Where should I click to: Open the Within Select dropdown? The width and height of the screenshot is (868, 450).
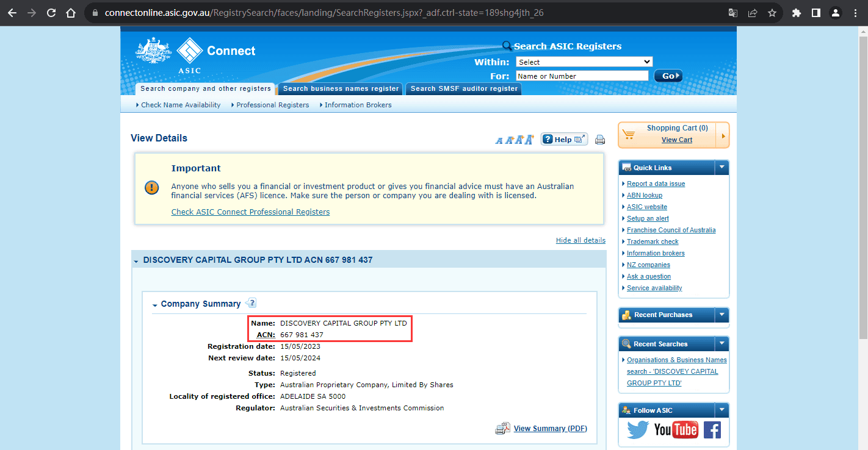click(x=584, y=62)
